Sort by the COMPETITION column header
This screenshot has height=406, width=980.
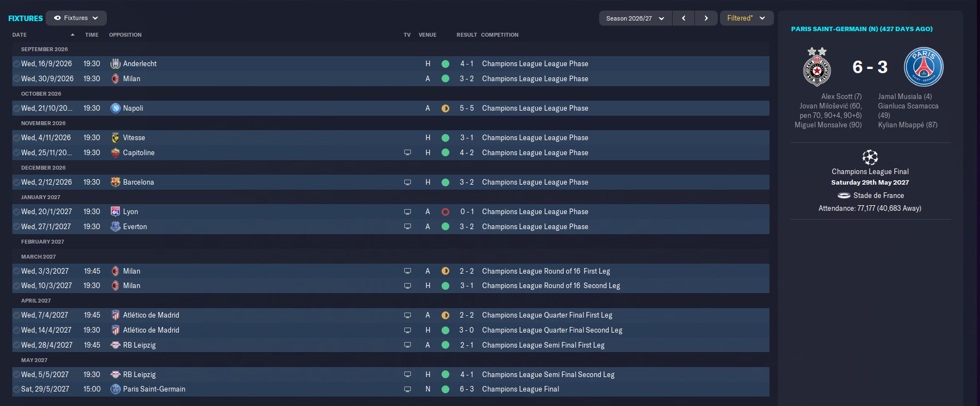499,35
